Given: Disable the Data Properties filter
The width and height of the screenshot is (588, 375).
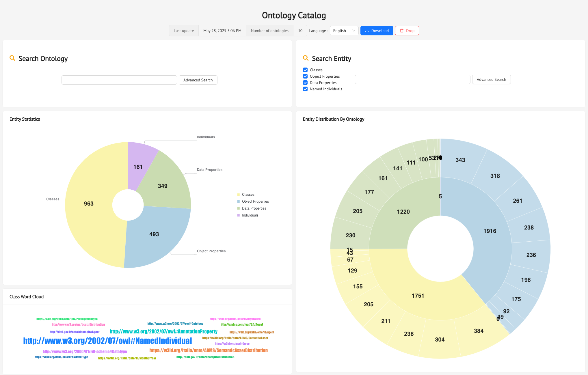Looking at the screenshot, I should click(x=305, y=83).
